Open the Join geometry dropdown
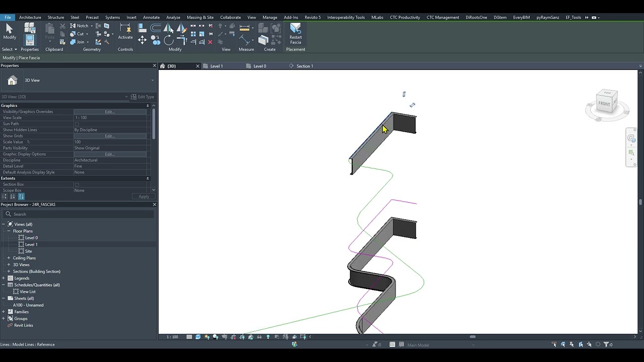Viewport: 644px width, 362px height. 87,42
